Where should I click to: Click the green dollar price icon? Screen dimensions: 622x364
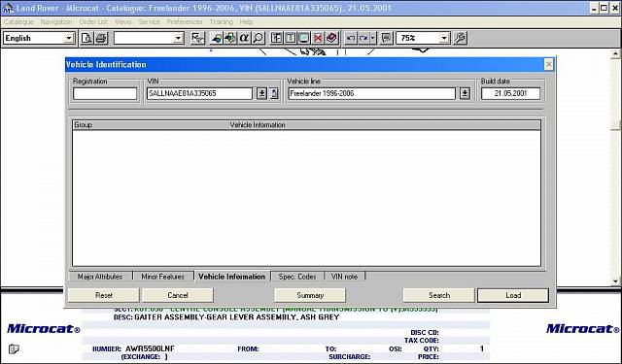coord(290,38)
